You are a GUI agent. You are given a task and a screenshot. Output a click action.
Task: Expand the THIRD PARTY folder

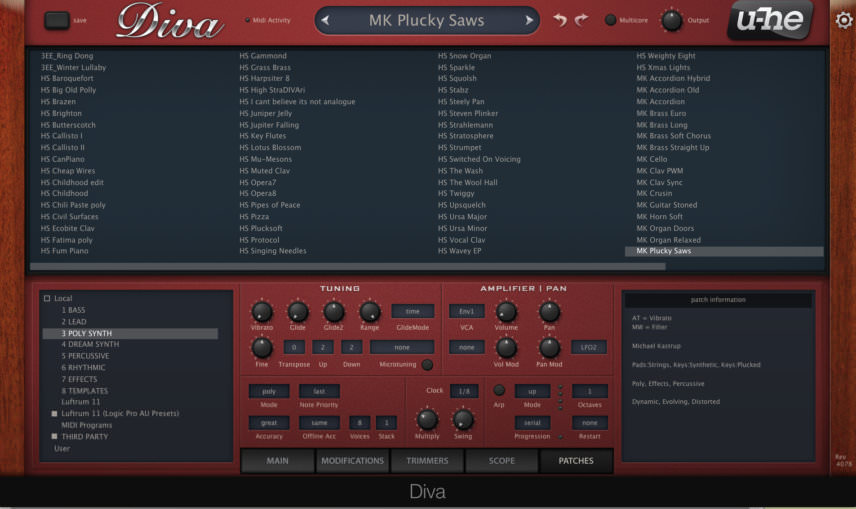click(54, 436)
